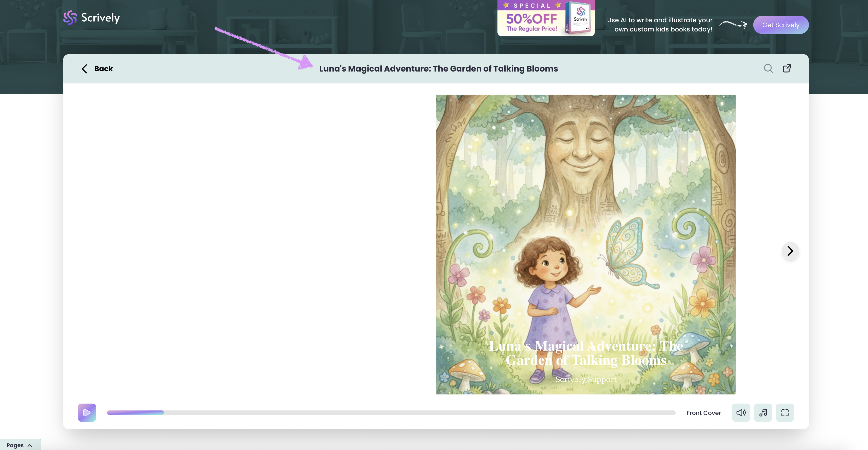Viewport: 868px width, 450px height.
Task: Toggle narration with the speaker icon
Action: [741, 412]
